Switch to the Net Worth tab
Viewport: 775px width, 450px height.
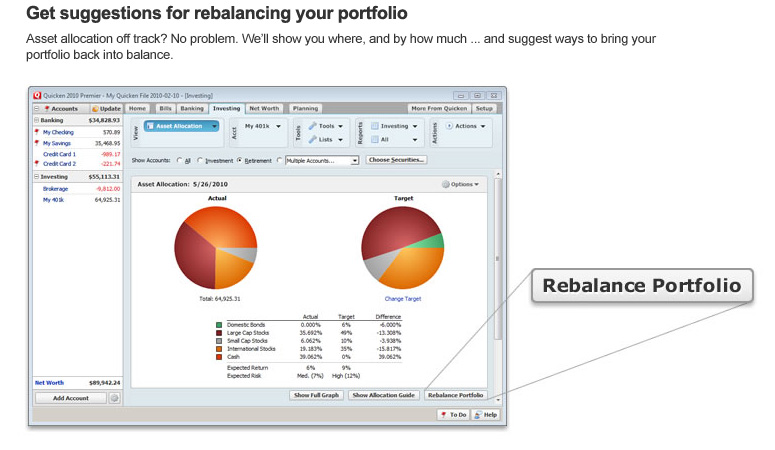point(264,109)
